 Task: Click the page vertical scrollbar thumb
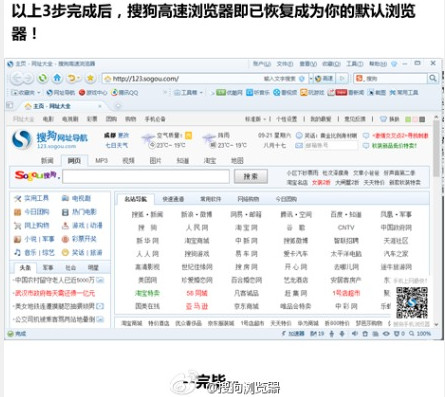pyautogui.click(x=436, y=148)
